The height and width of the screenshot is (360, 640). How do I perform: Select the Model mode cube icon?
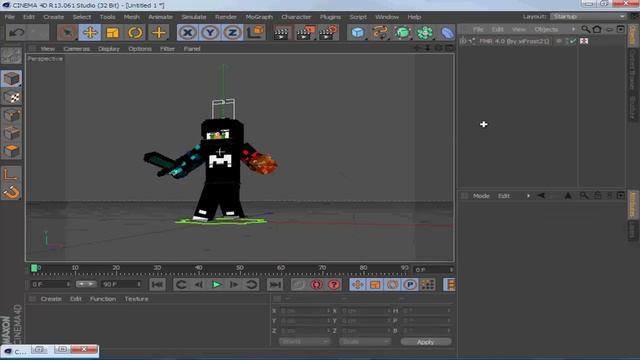(11, 78)
